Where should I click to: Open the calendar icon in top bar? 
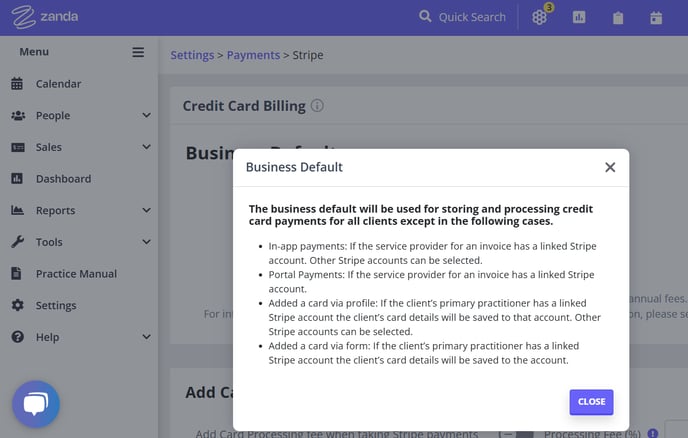[656, 18]
